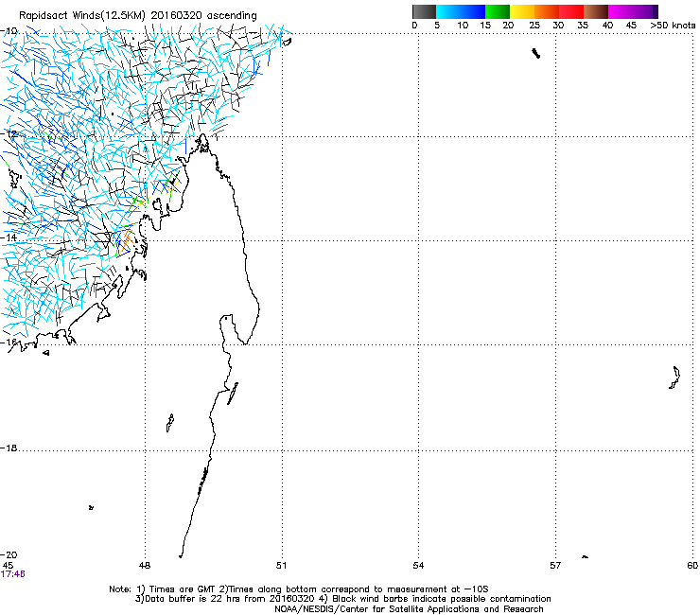Click the "15" label under the color bar
The width and height of the screenshot is (700, 615).
tap(485, 26)
